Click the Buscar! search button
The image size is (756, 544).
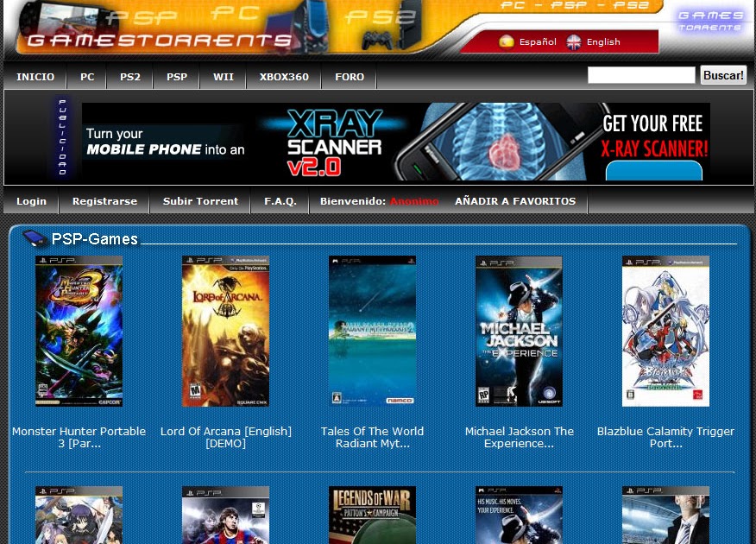(723, 75)
